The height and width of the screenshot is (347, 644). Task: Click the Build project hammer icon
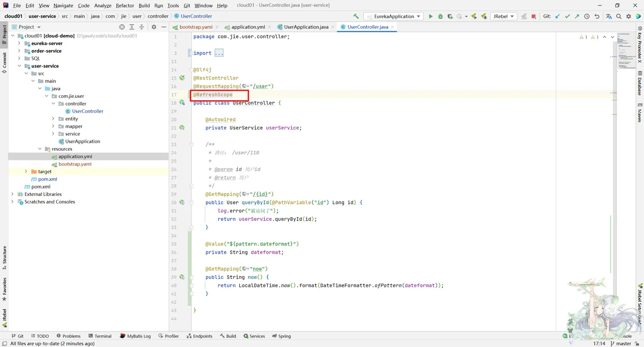[356, 16]
